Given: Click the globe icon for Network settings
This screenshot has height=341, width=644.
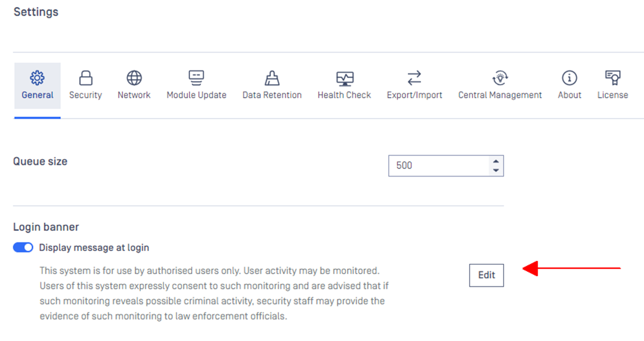Looking at the screenshot, I should [x=134, y=77].
